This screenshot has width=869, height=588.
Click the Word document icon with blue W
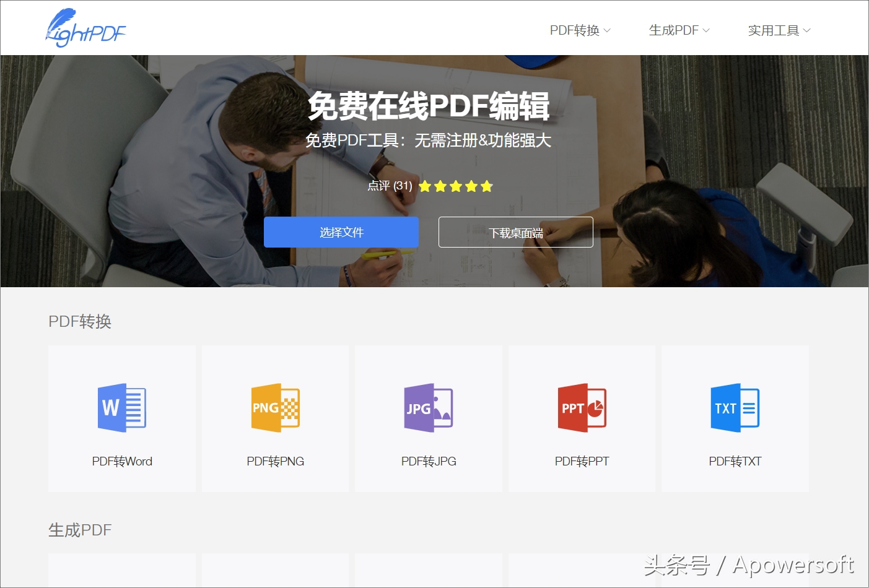pyautogui.click(x=121, y=409)
